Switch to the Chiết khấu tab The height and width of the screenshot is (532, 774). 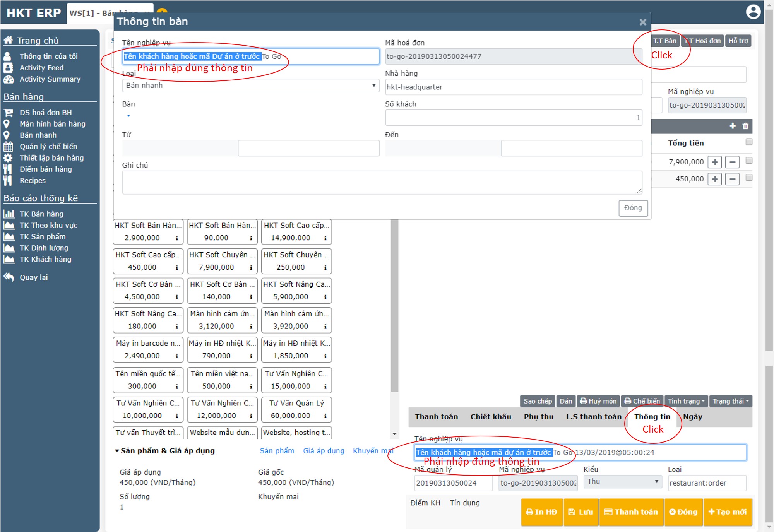click(490, 417)
